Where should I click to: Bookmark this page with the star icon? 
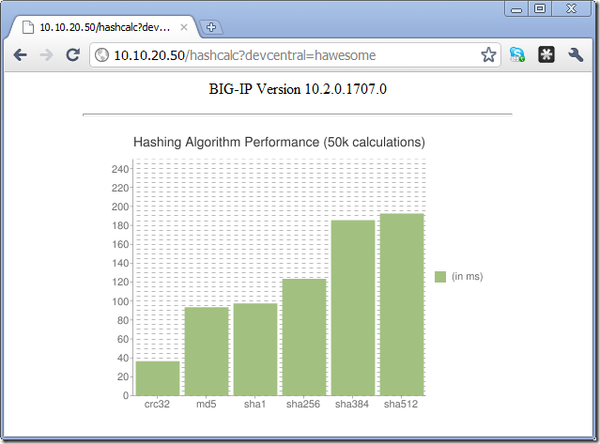(489, 55)
